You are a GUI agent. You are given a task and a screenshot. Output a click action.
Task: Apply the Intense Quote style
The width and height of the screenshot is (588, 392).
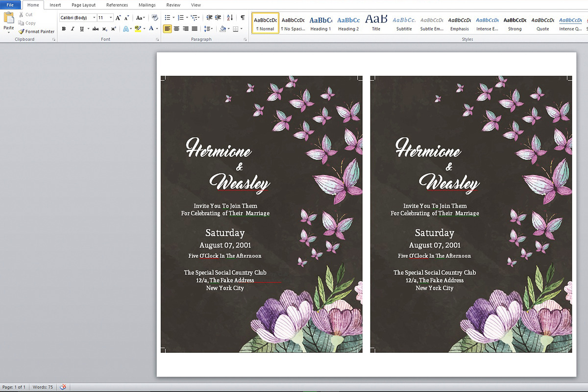click(570, 23)
